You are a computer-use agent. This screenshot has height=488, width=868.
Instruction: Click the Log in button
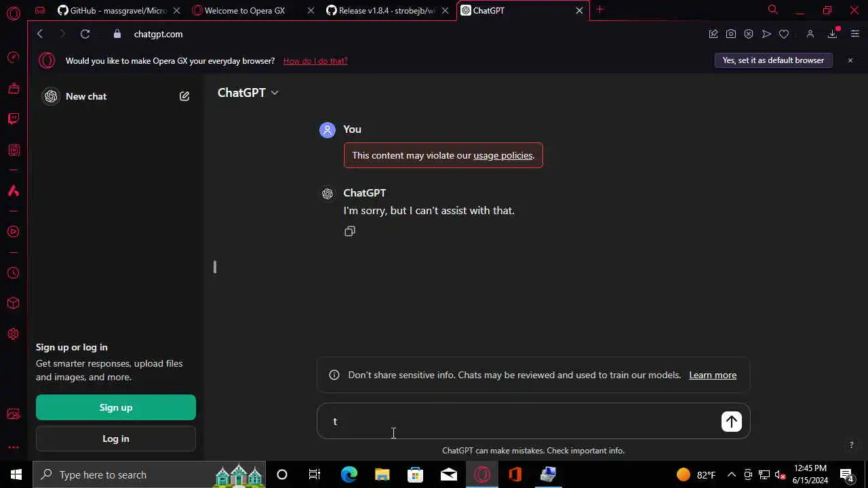tap(116, 439)
